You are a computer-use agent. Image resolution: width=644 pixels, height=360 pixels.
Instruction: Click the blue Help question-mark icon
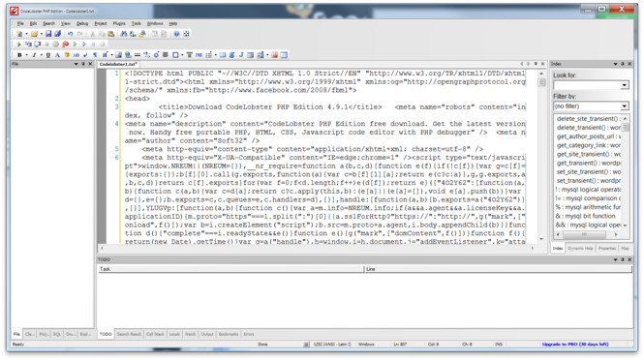point(176,34)
